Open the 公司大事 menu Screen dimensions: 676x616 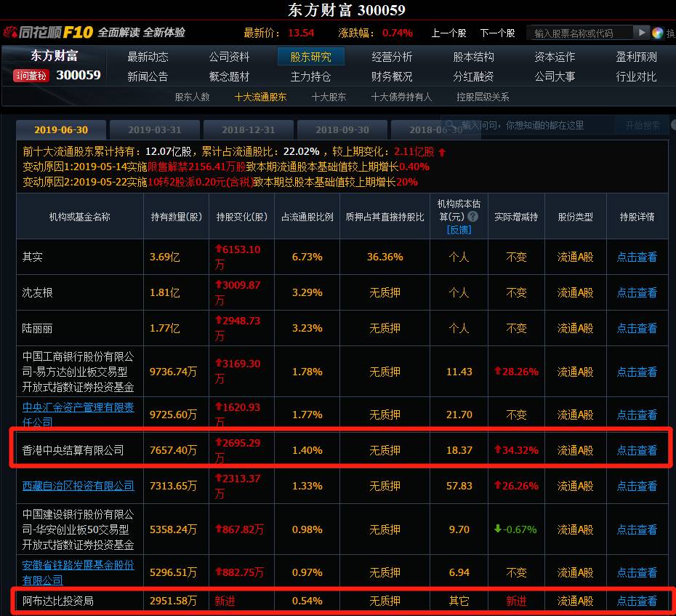pos(555,77)
